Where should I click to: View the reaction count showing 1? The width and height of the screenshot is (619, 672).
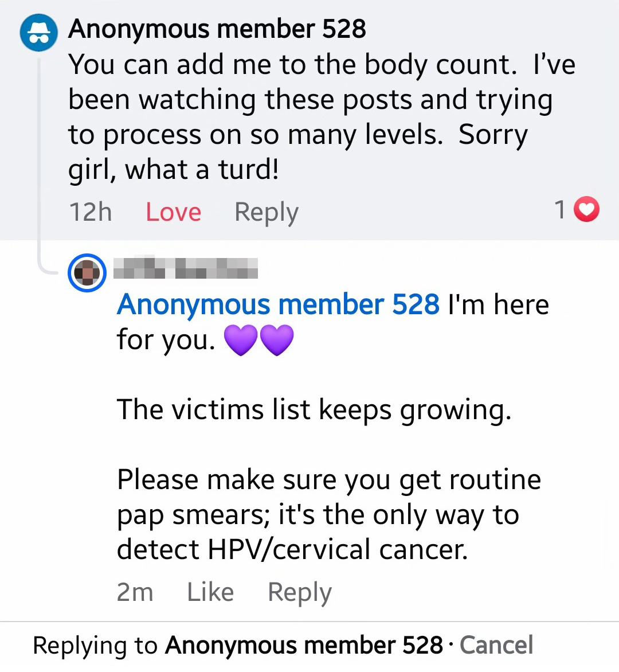[x=560, y=209]
